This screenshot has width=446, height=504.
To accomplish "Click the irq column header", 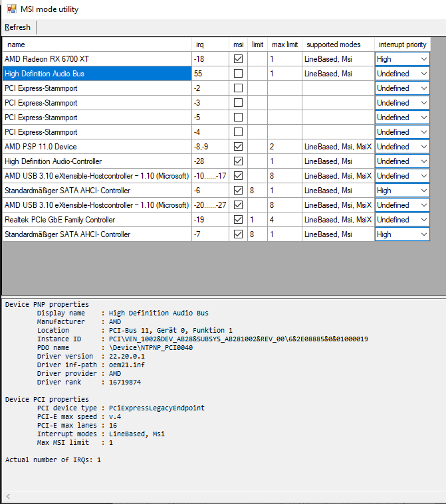I will 210,44.
